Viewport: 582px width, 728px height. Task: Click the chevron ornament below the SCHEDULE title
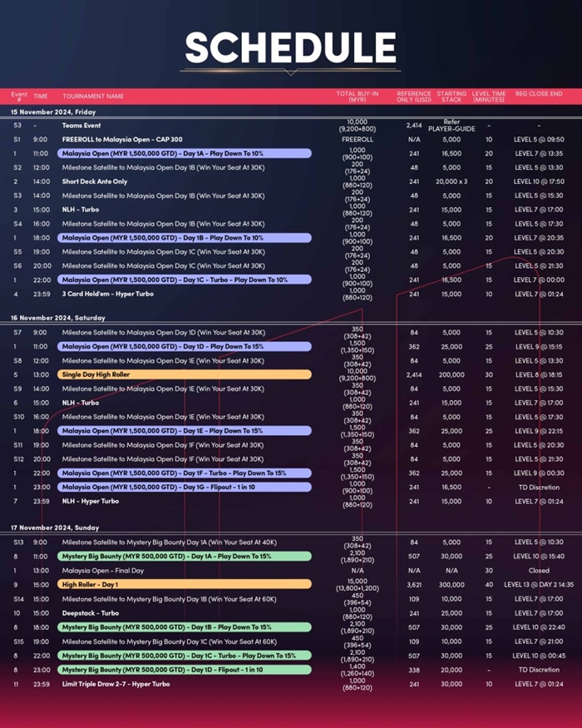pos(290,73)
